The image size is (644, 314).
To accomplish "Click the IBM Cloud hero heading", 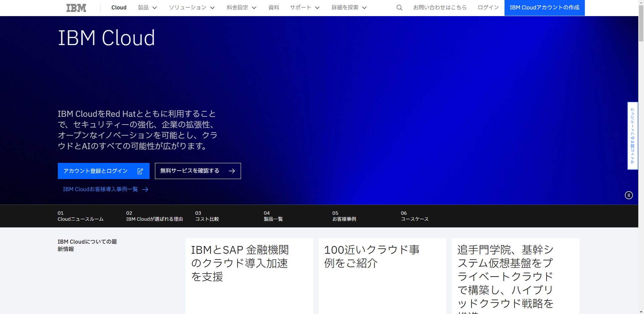I will click(x=107, y=38).
